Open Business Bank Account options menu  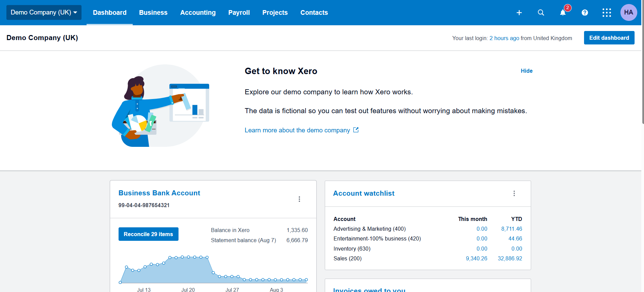(299, 199)
